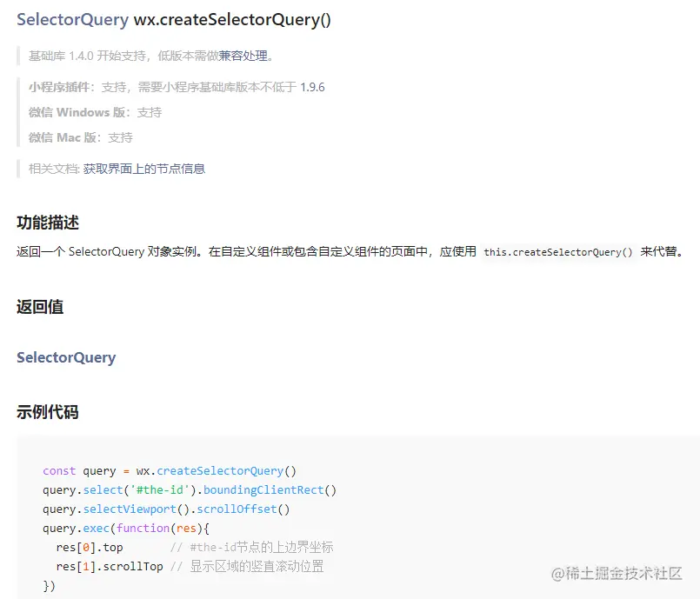The width and height of the screenshot is (700, 599).
Task: Open the SelectorQuery link under 返回值
Action: [66, 357]
